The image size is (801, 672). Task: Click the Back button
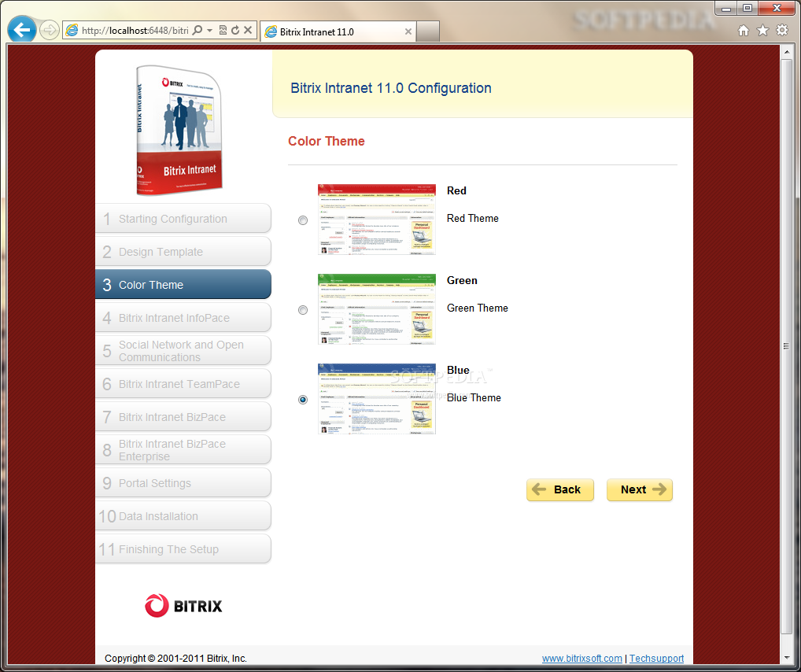pos(560,489)
